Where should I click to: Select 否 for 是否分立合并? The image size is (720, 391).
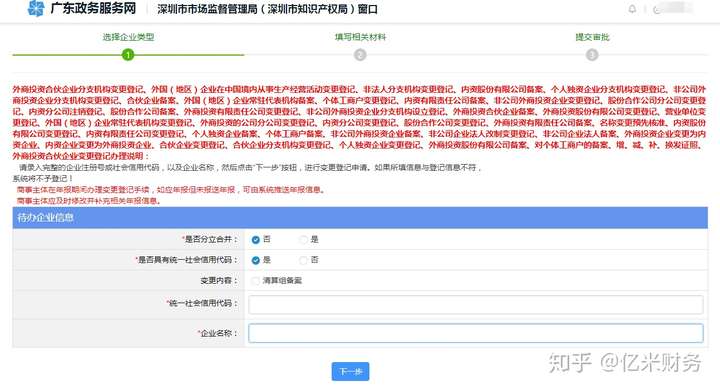[256, 240]
